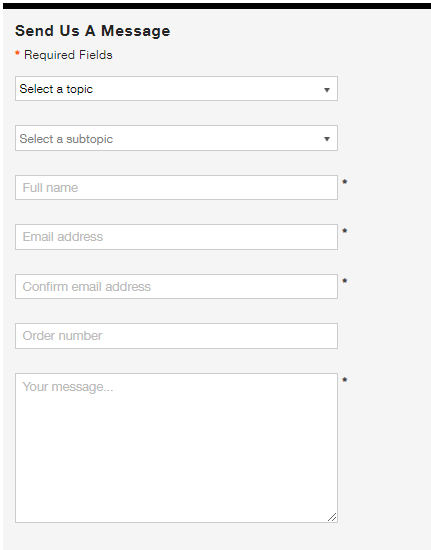431x550 pixels.
Task: Click the Required Fields label
Action: [68, 55]
